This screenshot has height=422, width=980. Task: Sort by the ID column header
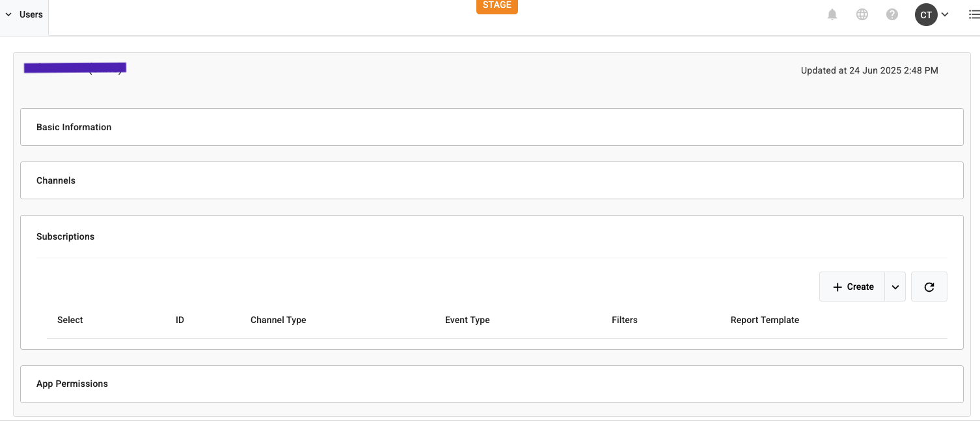(180, 320)
